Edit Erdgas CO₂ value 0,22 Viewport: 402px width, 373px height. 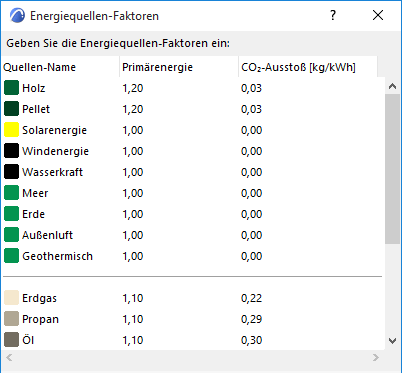tap(251, 298)
